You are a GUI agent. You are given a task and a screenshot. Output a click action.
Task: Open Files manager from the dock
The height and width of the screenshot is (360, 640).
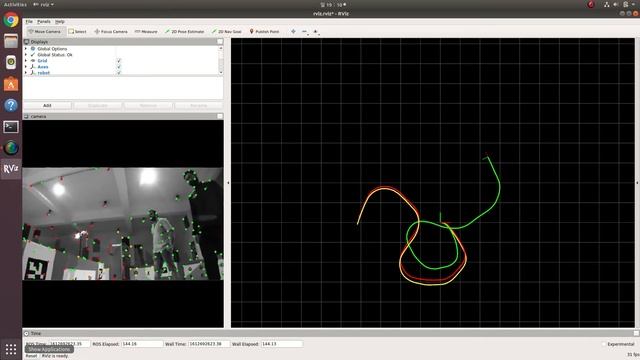pos(11,41)
